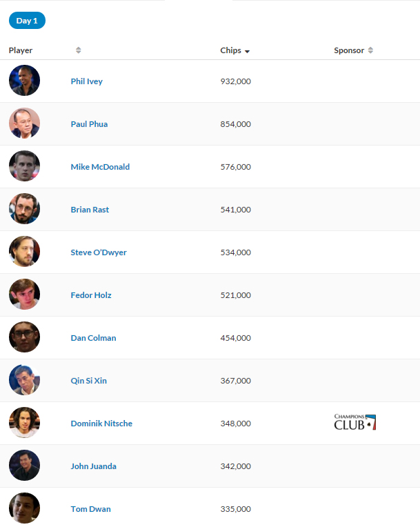Click the Champions Club sponsor logo
The width and height of the screenshot is (420, 527).
355,422
